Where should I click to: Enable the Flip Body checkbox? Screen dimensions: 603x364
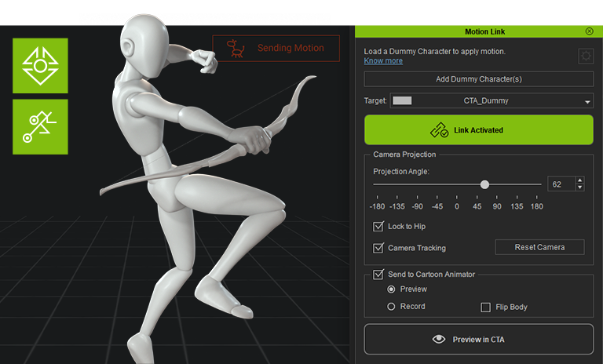tap(485, 307)
